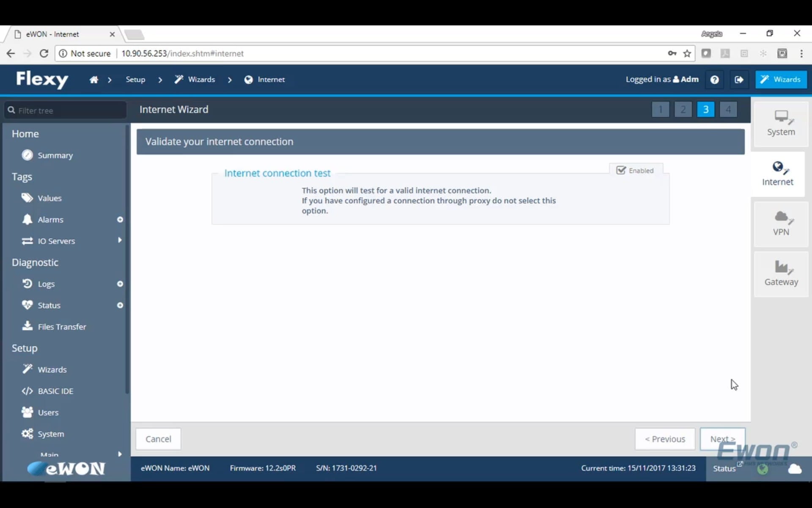Open Summary in the sidebar

(55, 155)
